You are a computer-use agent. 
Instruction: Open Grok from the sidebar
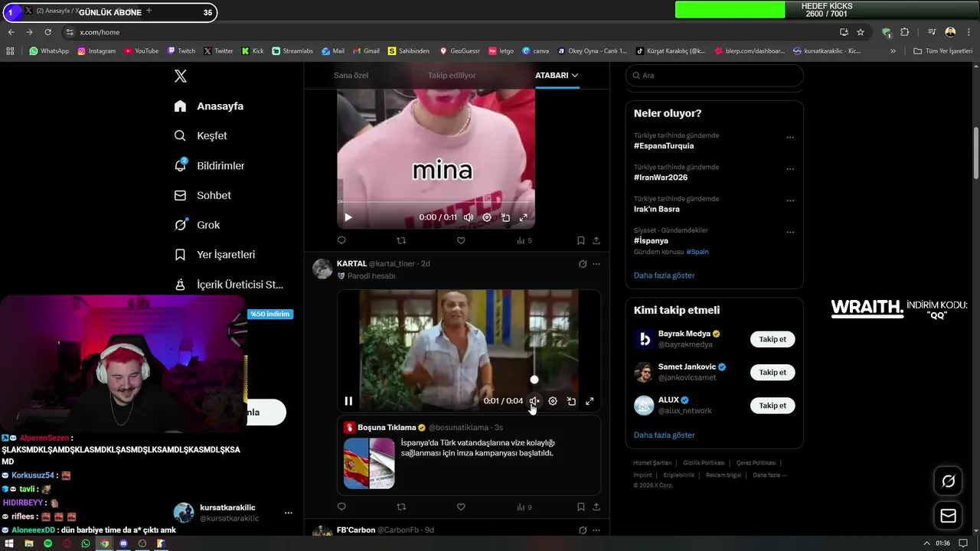coord(197,225)
